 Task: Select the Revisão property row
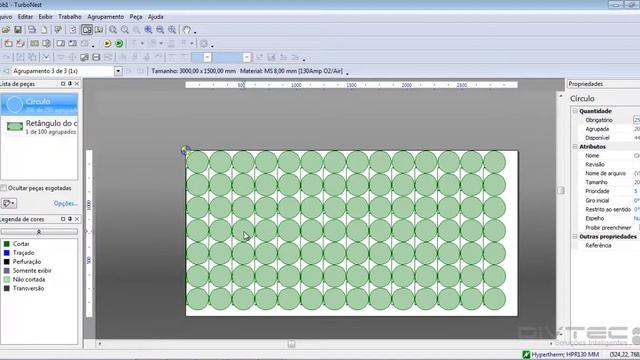606,164
